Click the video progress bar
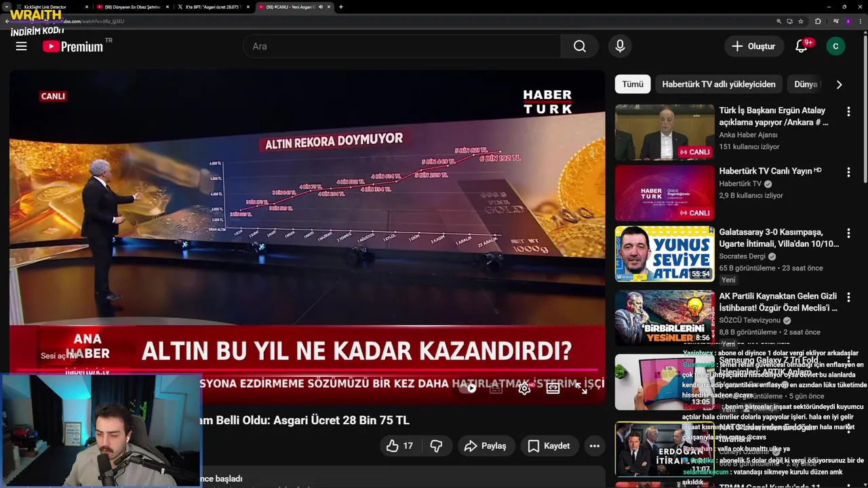Screen dimensions: 868x488 (307, 371)
